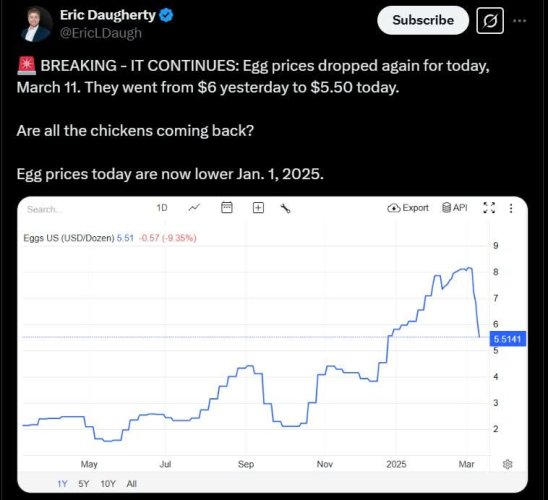
Task: Click Eric Daugherty's profile avatar
Action: tap(35, 24)
